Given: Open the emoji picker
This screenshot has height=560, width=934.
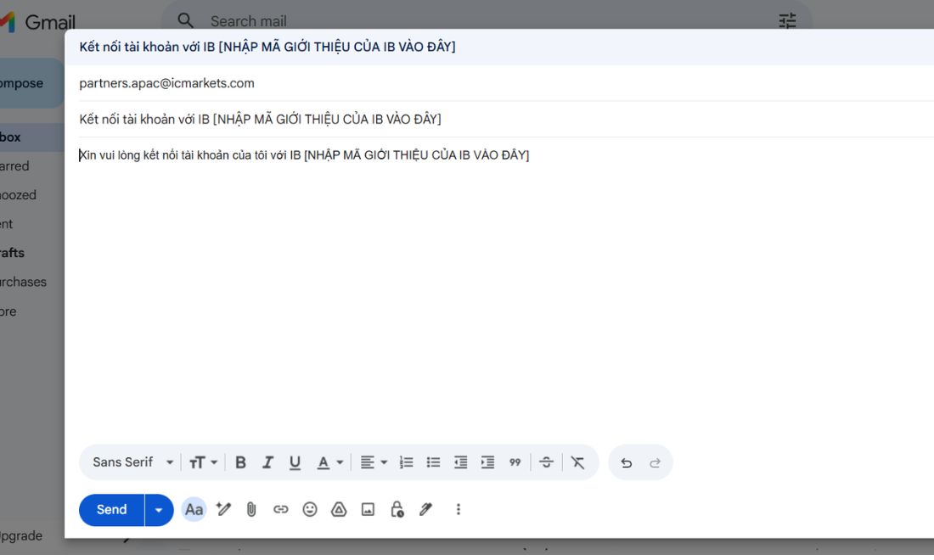Looking at the screenshot, I should pyautogui.click(x=310, y=509).
